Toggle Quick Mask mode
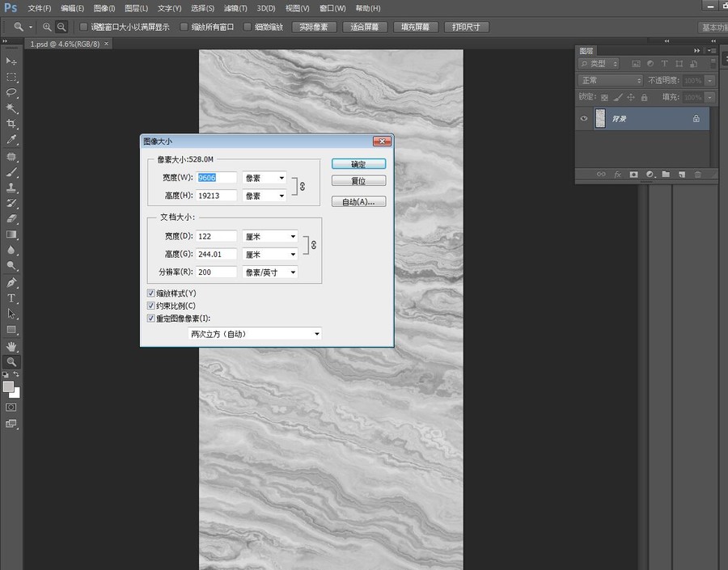 click(x=11, y=407)
